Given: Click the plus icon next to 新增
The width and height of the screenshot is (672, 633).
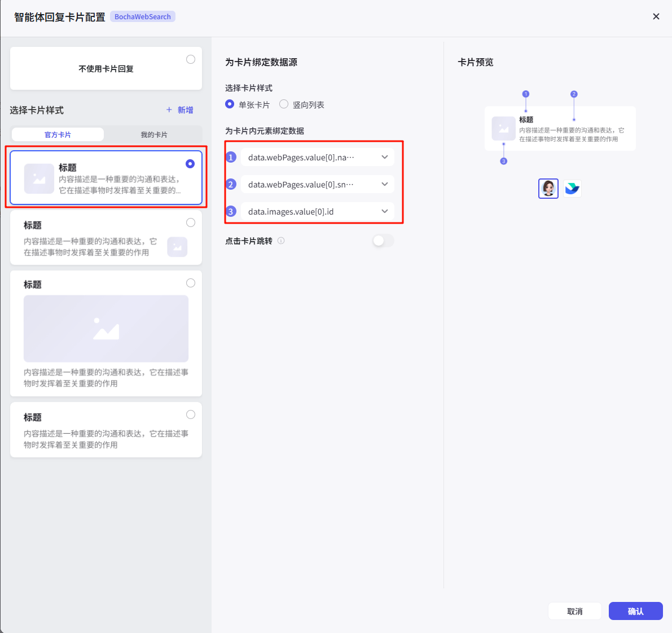Looking at the screenshot, I should pos(169,110).
